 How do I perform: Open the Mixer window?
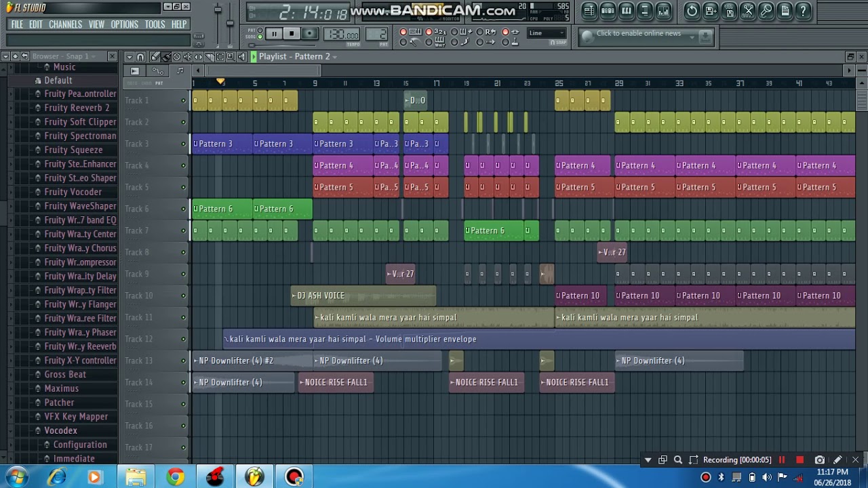pos(663,11)
